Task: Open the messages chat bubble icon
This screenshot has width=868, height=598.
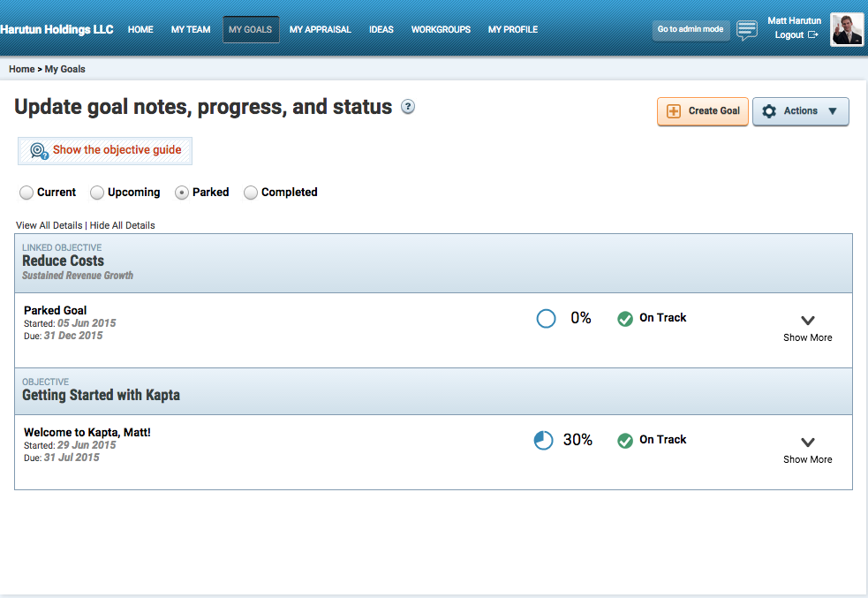Action: [747, 30]
